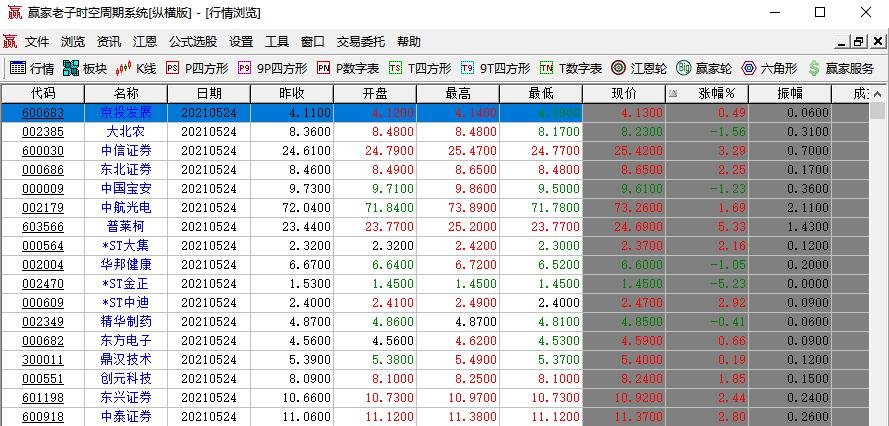
Task: Click the scrollbar up arrow
Action: [877, 94]
